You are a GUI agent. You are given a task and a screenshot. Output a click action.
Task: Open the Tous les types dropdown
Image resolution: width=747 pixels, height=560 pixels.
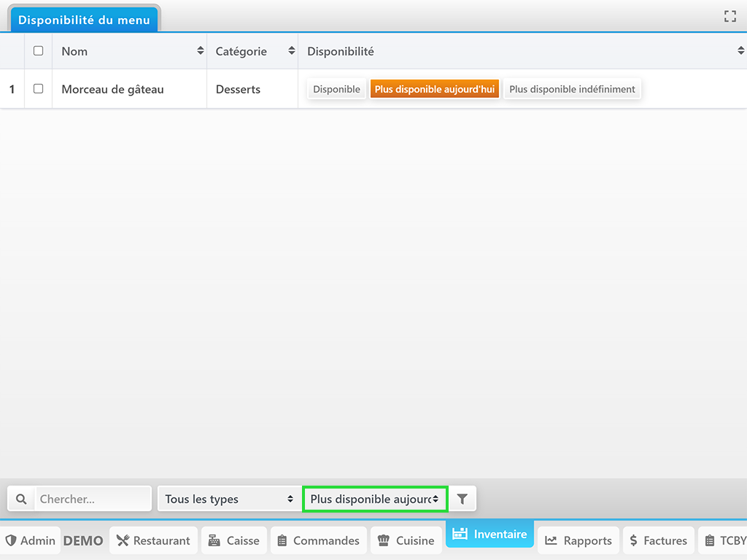(228, 499)
